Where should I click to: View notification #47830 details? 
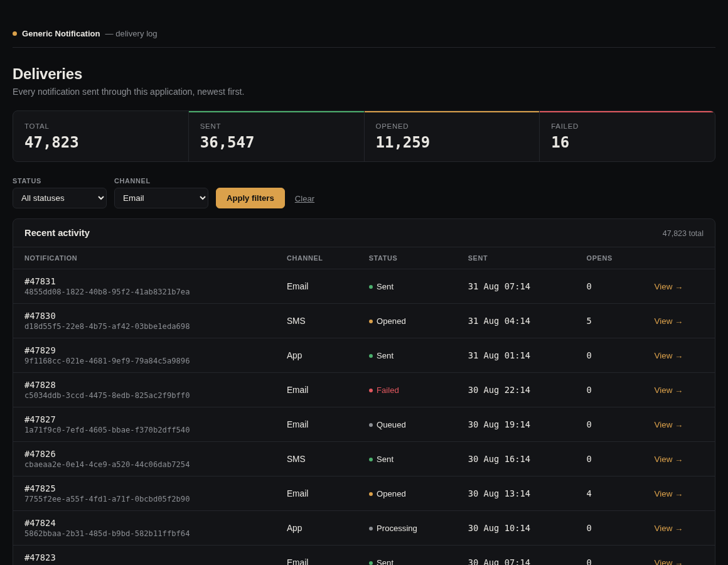point(668,321)
